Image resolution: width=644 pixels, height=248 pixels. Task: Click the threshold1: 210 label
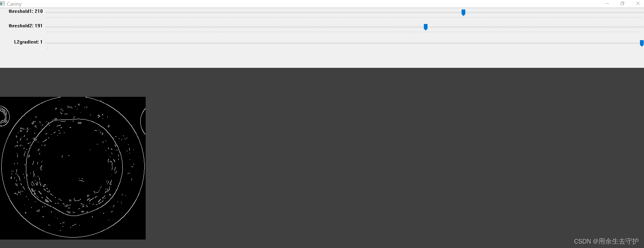(26, 11)
